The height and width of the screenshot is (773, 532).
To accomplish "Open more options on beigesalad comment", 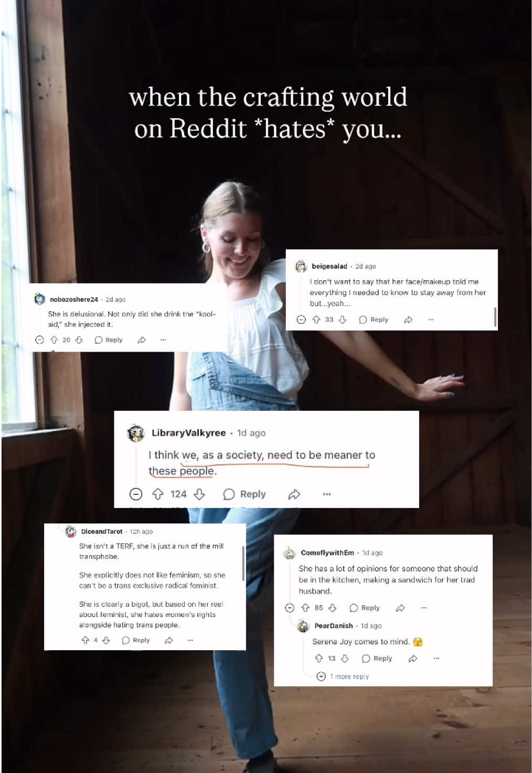I will coord(431,320).
